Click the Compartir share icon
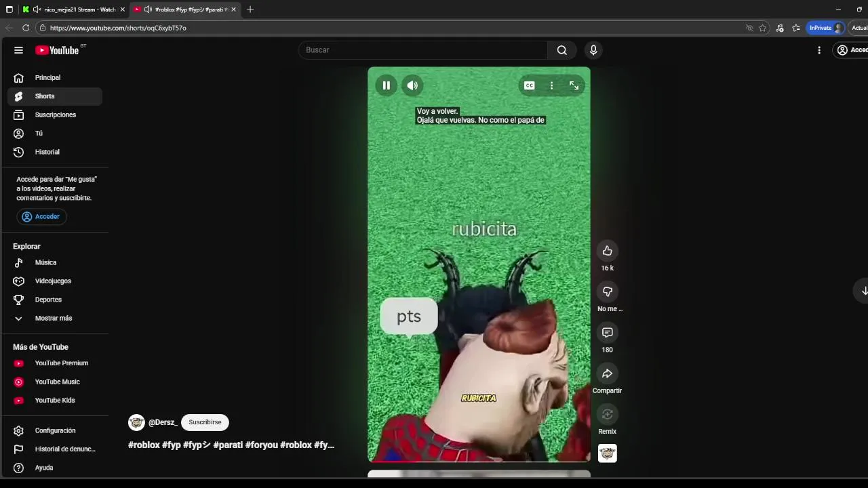868x488 pixels. pos(607,373)
